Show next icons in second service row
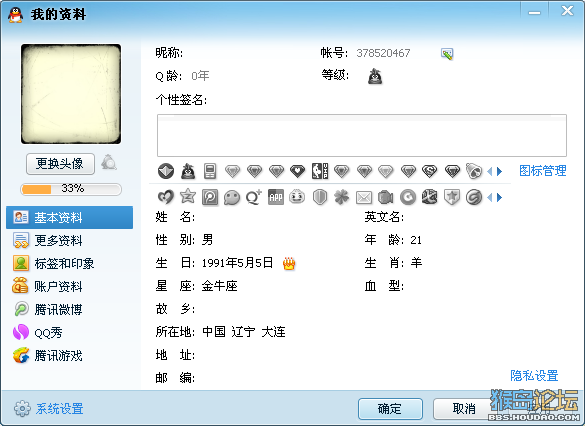This screenshot has width=585, height=426. click(500, 197)
